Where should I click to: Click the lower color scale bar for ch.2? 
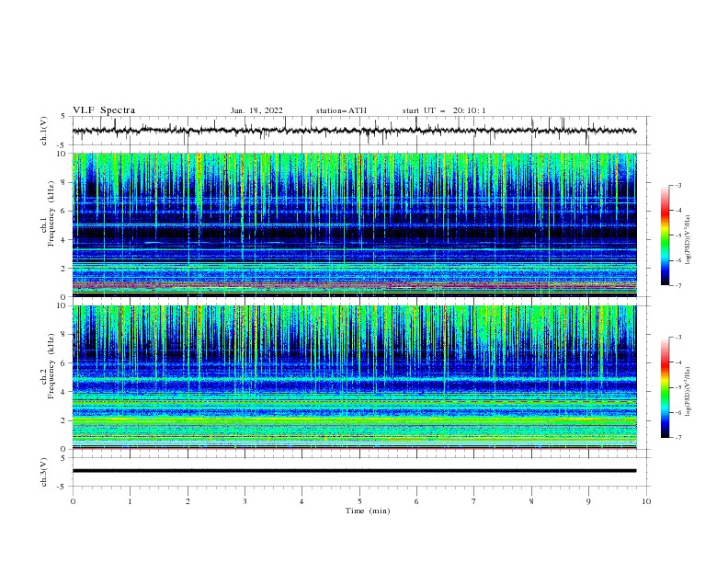(x=665, y=387)
